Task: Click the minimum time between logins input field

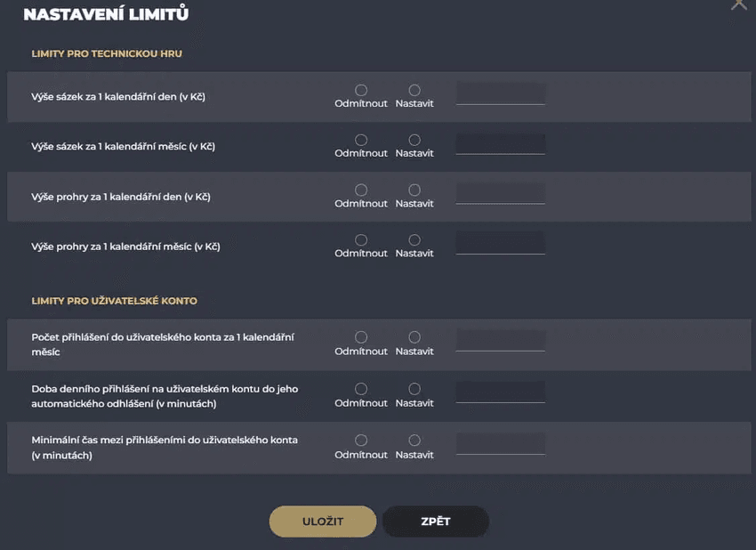Action: pyautogui.click(x=500, y=445)
